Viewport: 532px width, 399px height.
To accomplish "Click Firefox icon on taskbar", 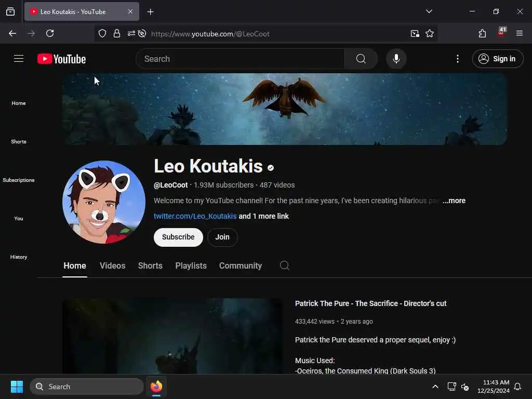I will pos(156,387).
